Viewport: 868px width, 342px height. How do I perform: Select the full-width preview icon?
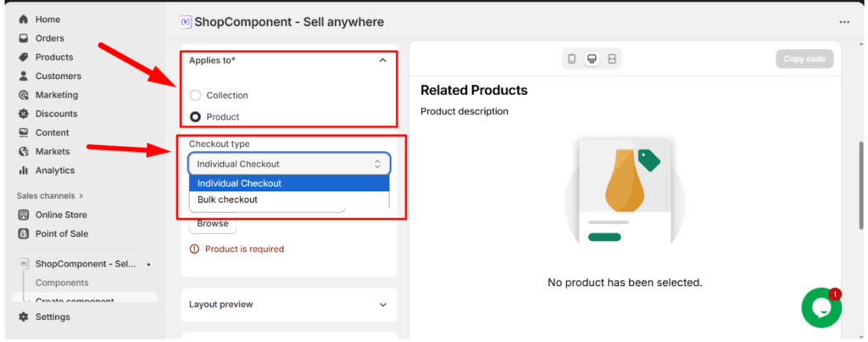[x=612, y=59]
